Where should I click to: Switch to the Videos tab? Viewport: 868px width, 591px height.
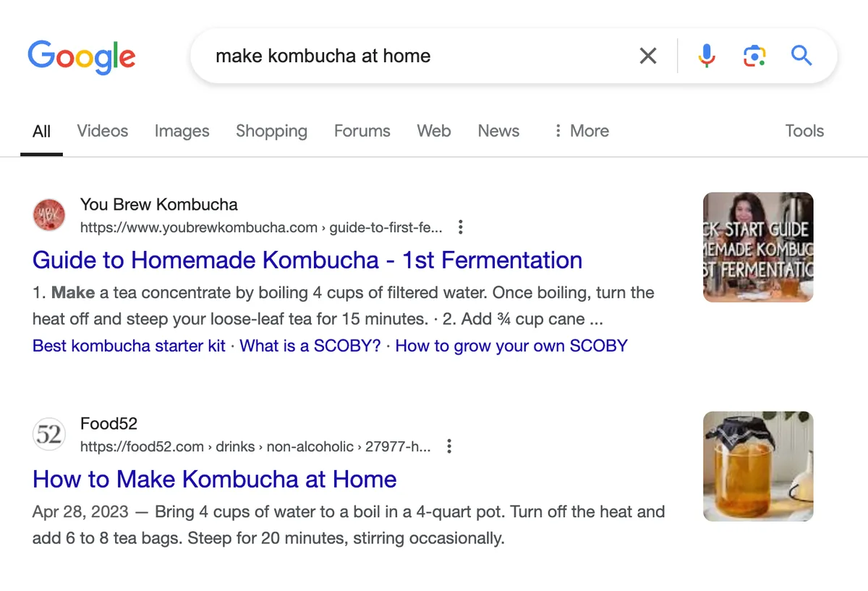click(x=103, y=131)
